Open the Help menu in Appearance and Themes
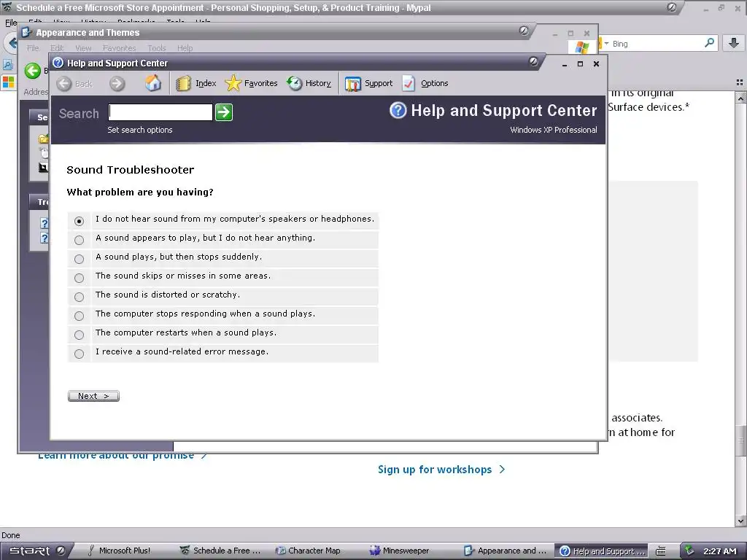Screen dimensions: 747x560 coord(185,48)
